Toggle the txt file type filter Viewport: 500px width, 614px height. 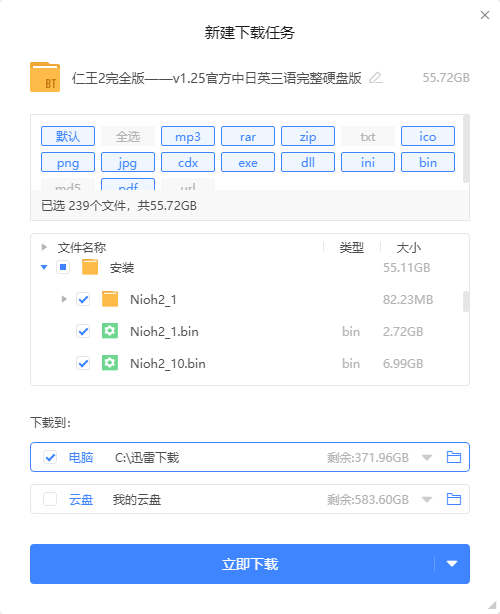coord(368,136)
